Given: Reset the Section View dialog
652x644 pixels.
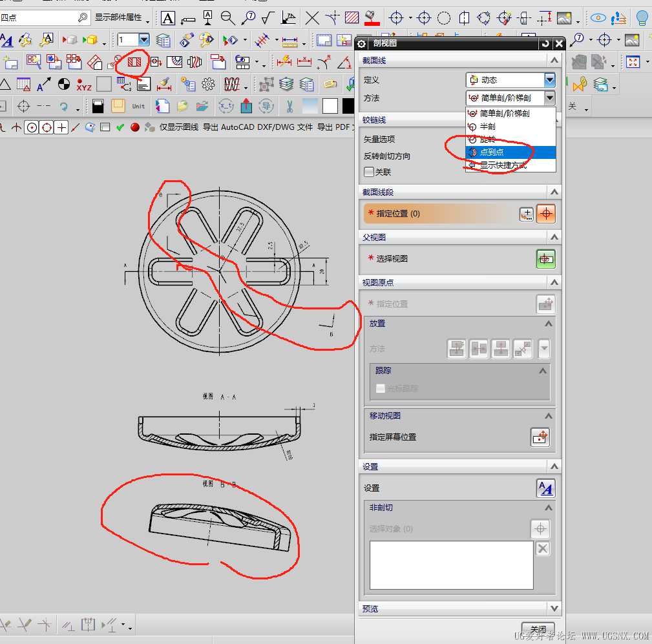Looking at the screenshot, I should (x=545, y=43).
